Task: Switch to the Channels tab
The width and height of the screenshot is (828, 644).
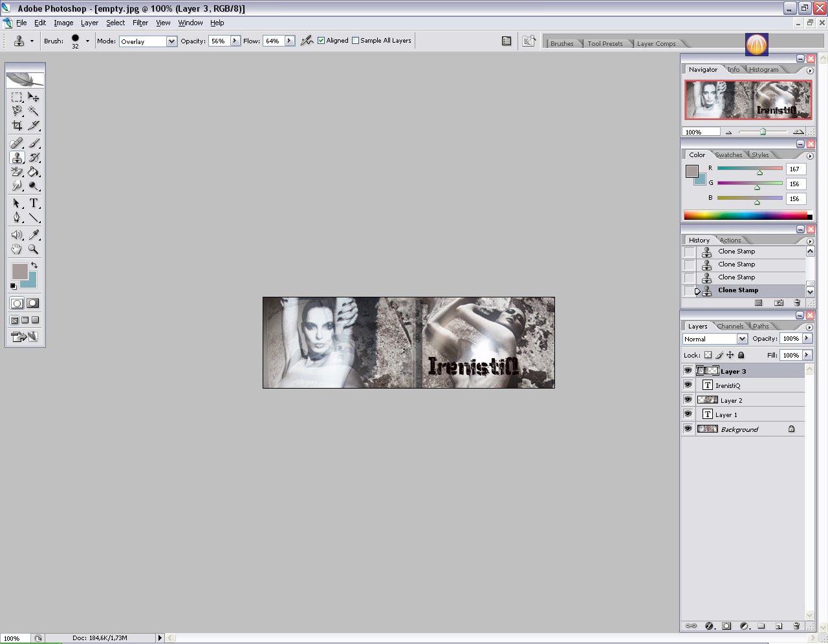Action: (730, 327)
